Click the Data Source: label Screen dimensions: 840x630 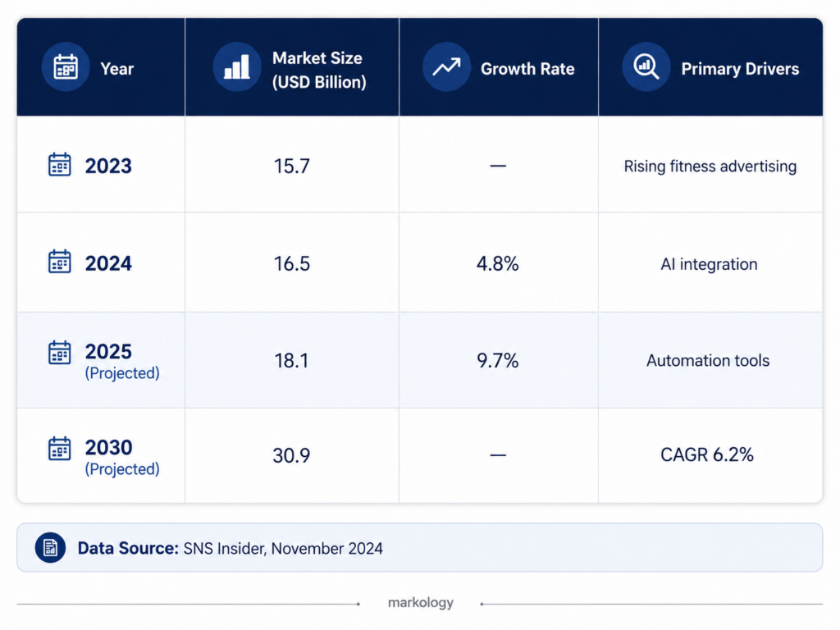[x=128, y=548]
